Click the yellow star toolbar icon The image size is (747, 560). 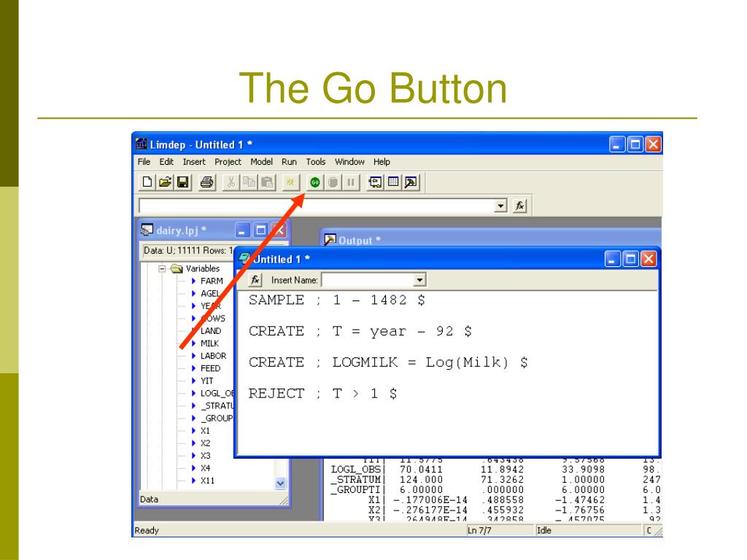click(290, 182)
